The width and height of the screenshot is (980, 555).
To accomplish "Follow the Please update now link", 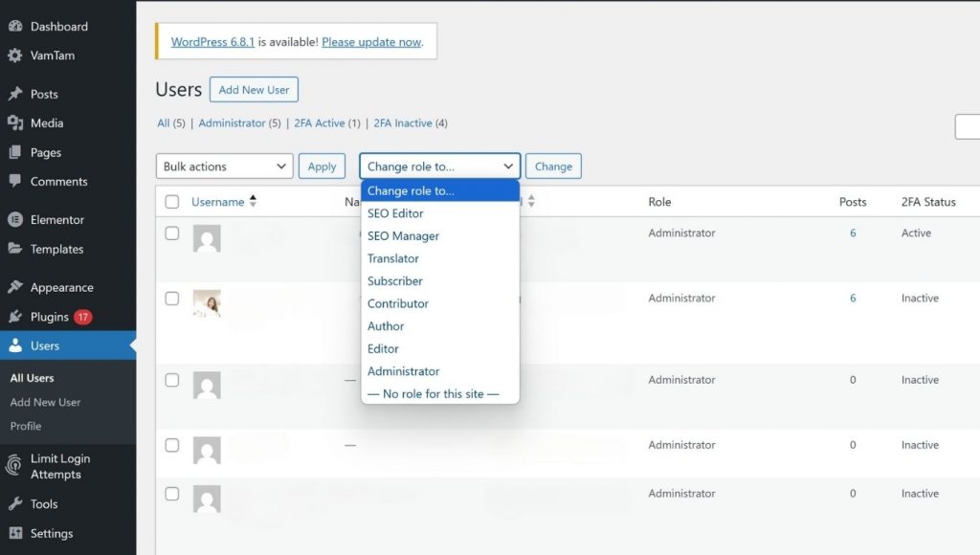I will click(x=371, y=42).
